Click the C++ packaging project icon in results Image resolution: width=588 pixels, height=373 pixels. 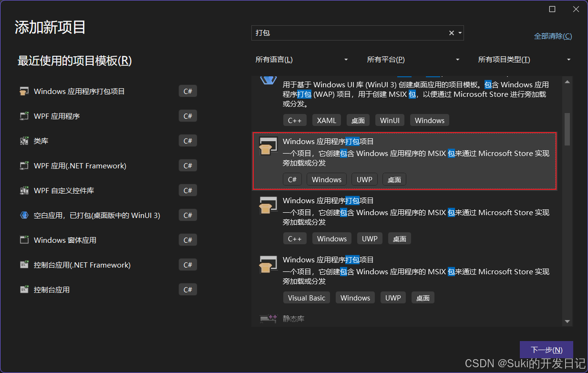[268, 205]
